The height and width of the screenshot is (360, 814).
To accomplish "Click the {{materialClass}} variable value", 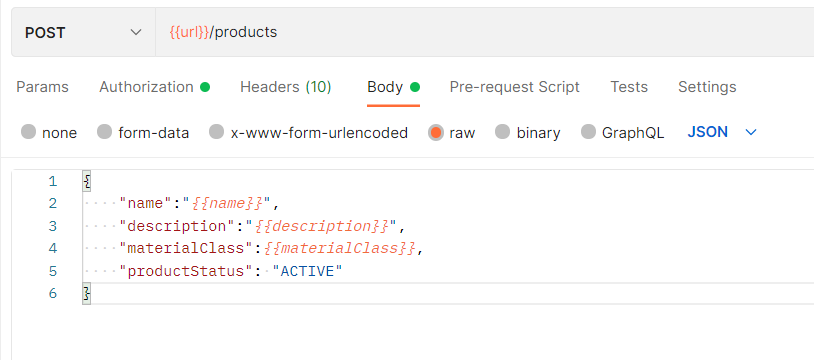I will [340, 248].
